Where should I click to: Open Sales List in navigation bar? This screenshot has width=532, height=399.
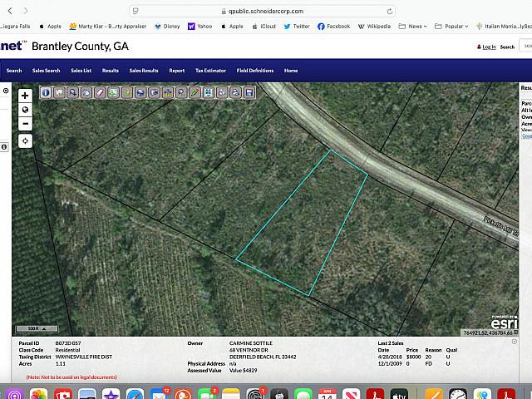coord(81,71)
